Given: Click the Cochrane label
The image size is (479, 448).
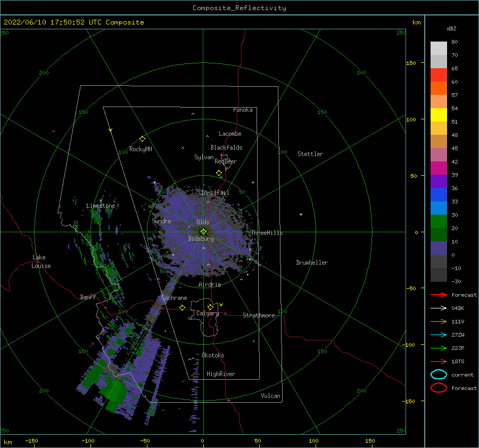Looking at the screenshot, I should 174,298.
